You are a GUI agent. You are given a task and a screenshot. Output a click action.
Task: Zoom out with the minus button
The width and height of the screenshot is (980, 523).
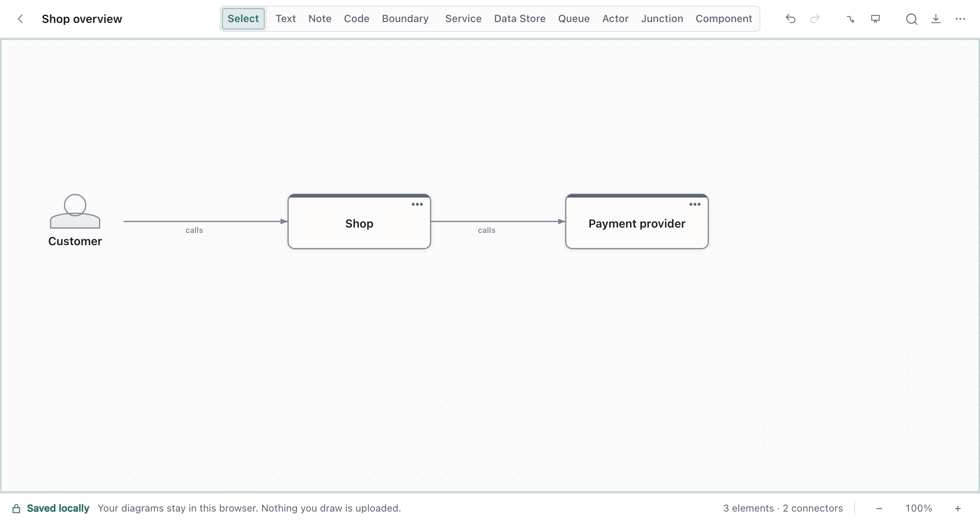click(x=879, y=508)
